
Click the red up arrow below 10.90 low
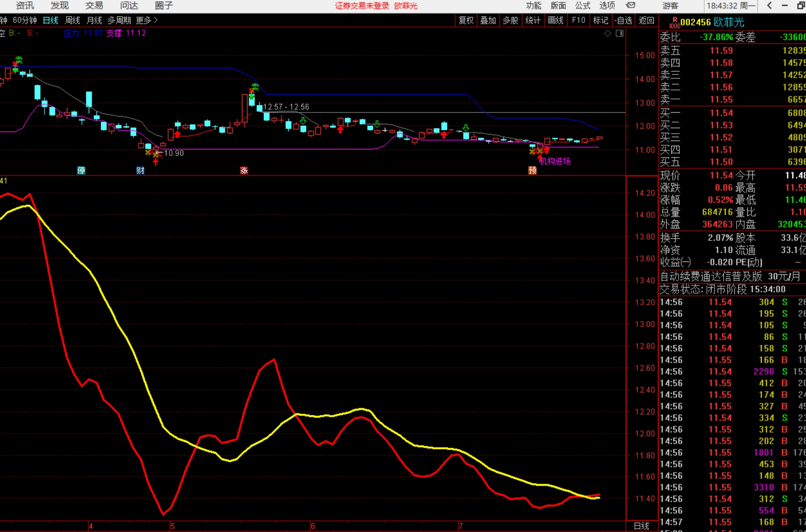pyautogui.click(x=156, y=162)
